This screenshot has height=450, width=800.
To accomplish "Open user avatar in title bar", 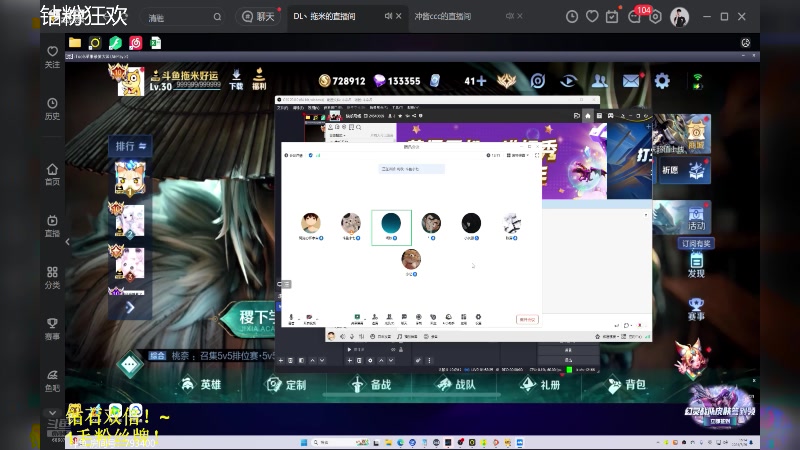I will click(679, 17).
